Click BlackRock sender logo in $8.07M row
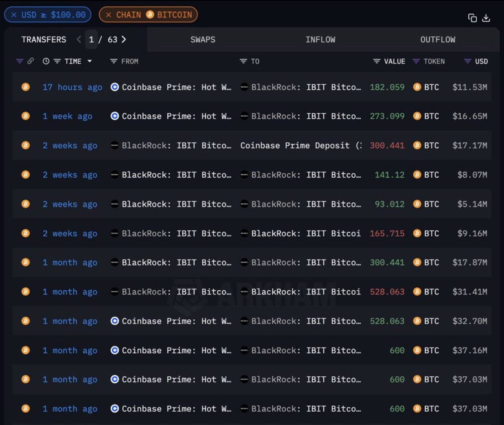504x425 pixels. [114, 175]
